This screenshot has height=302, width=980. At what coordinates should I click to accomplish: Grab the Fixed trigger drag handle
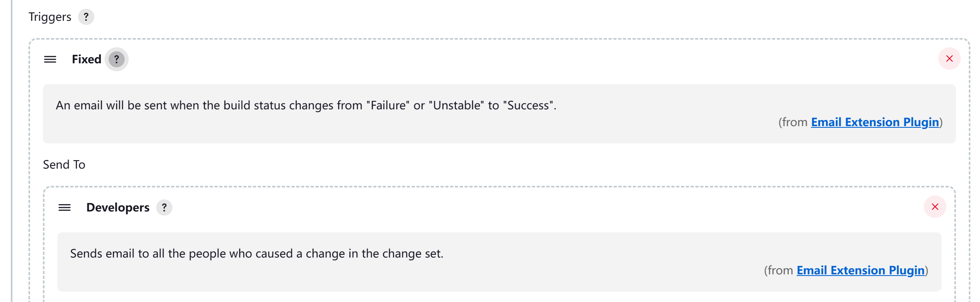50,59
